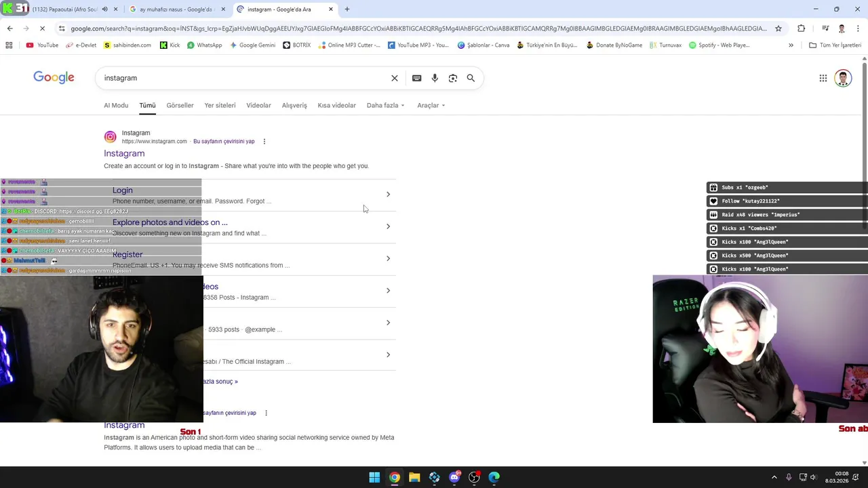Open the Donate ByNoGame bookmark

click(614, 45)
